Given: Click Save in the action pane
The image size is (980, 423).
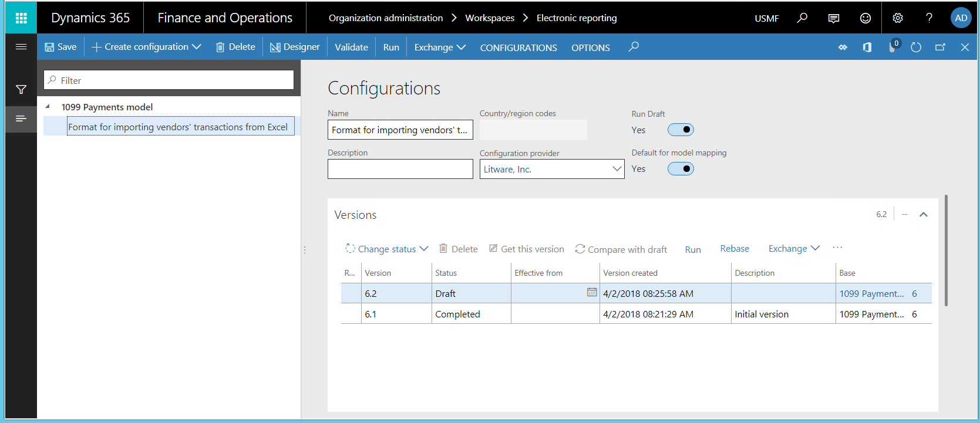Looking at the screenshot, I should pos(60,47).
